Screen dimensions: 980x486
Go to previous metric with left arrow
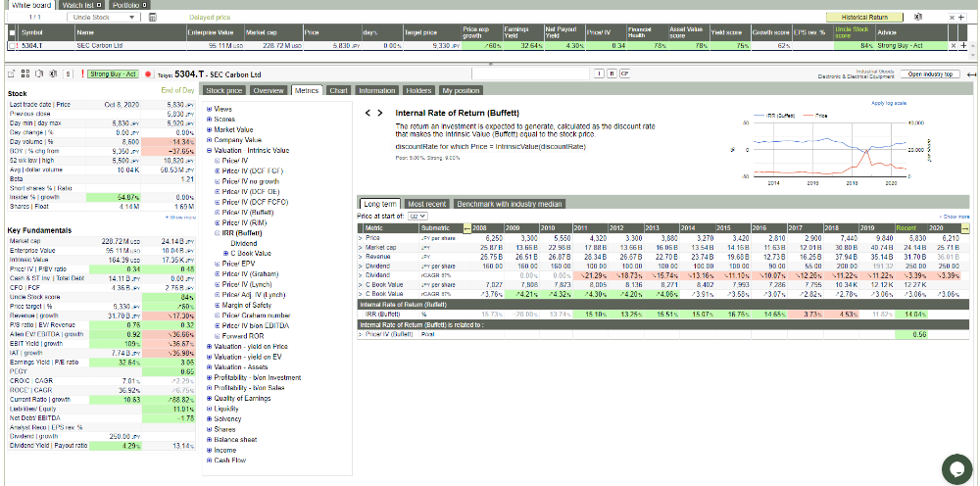[x=367, y=114]
